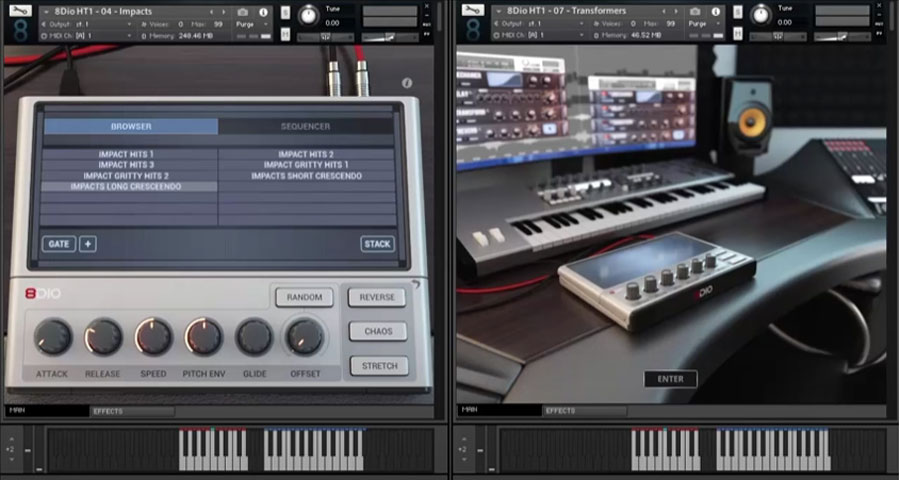Shift Transformers keyboard octave down arrow
This screenshot has height=480, width=900.
pos(465,459)
